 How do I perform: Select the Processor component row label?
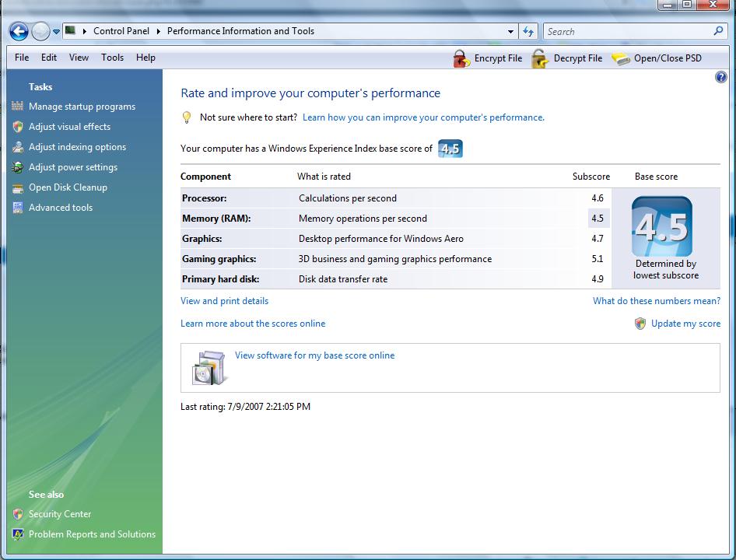pyautogui.click(x=204, y=198)
